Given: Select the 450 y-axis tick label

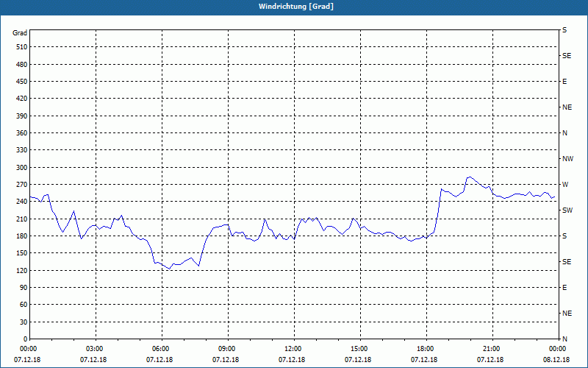Looking at the screenshot, I should point(22,82).
